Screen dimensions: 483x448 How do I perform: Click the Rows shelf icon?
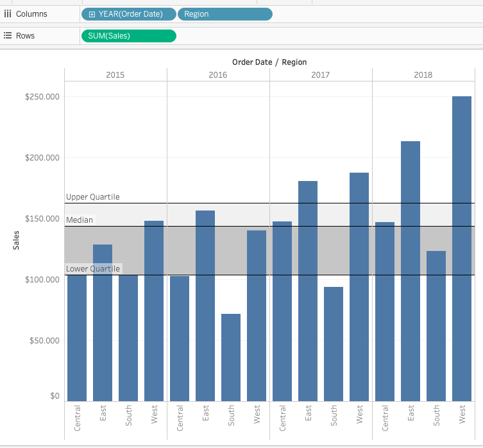coord(8,35)
